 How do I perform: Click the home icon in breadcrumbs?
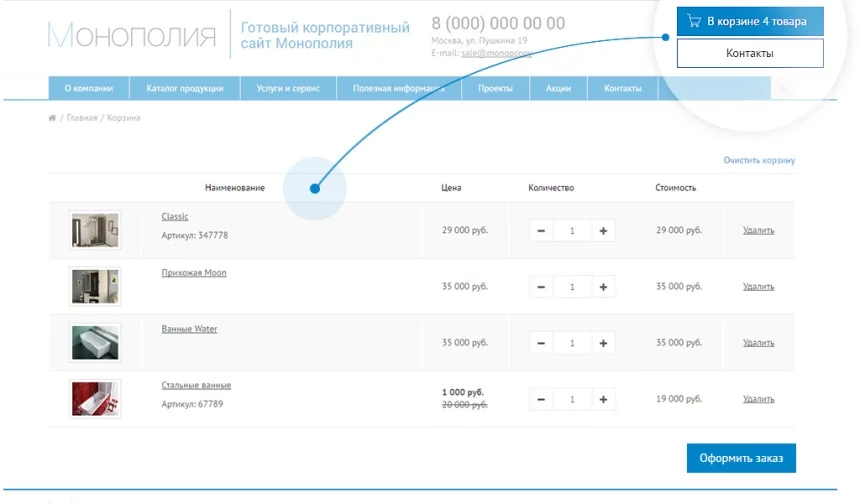(x=52, y=118)
